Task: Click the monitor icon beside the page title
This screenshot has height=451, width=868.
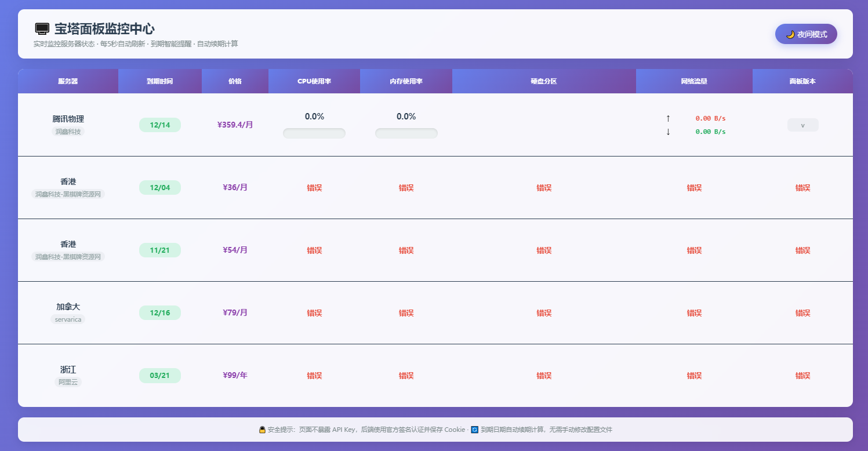Action: [42, 29]
